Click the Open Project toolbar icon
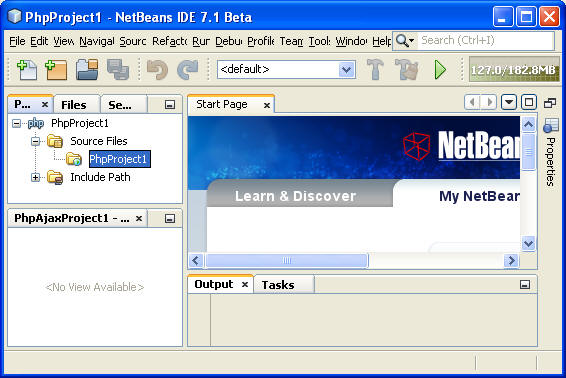The width and height of the screenshot is (566, 378). 87,70
